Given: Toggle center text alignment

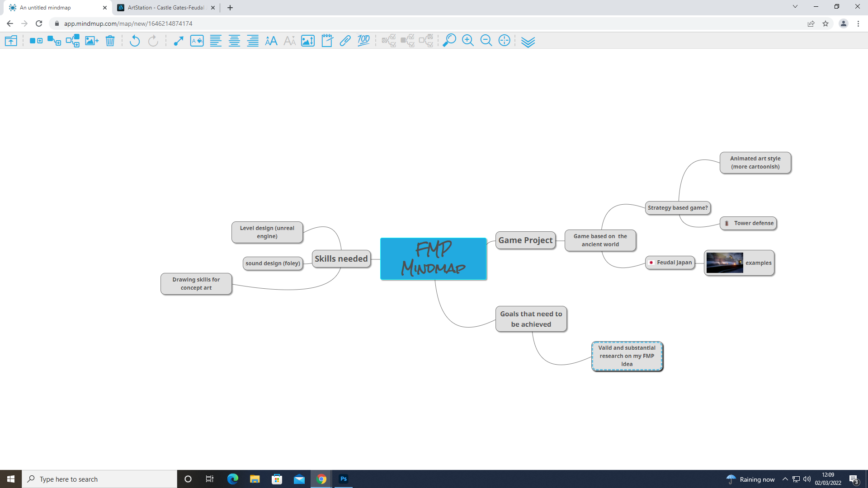Looking at the screenshot, I should click(234, 41).
